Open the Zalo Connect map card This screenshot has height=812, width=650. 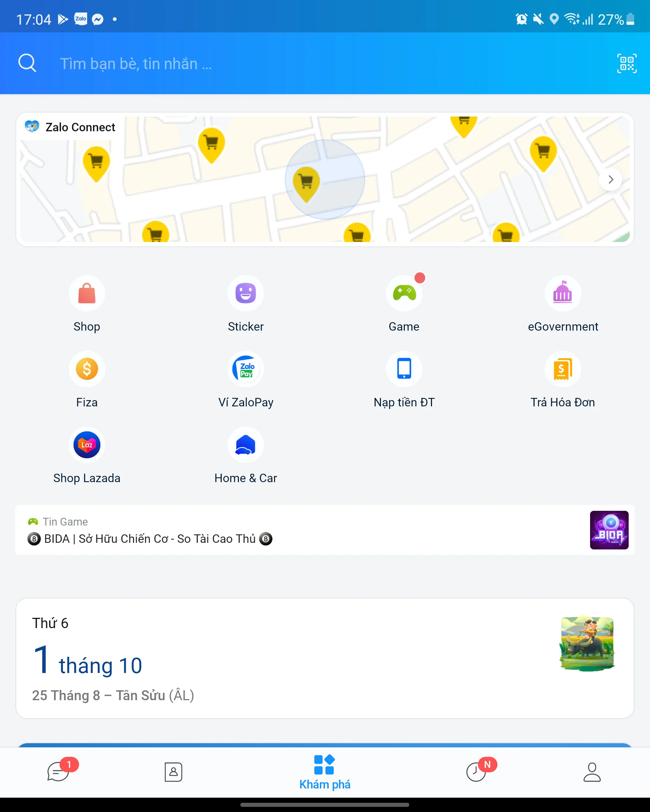(325, 180)
